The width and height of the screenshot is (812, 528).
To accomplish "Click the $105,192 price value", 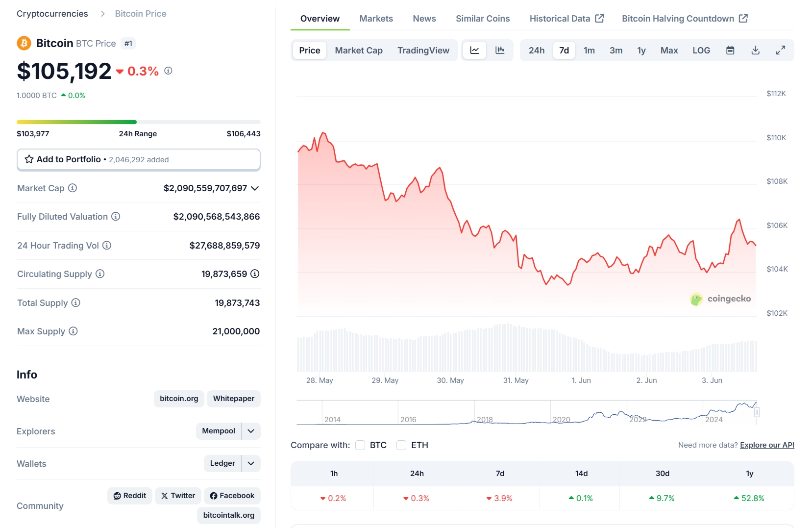I will (64, 71).
